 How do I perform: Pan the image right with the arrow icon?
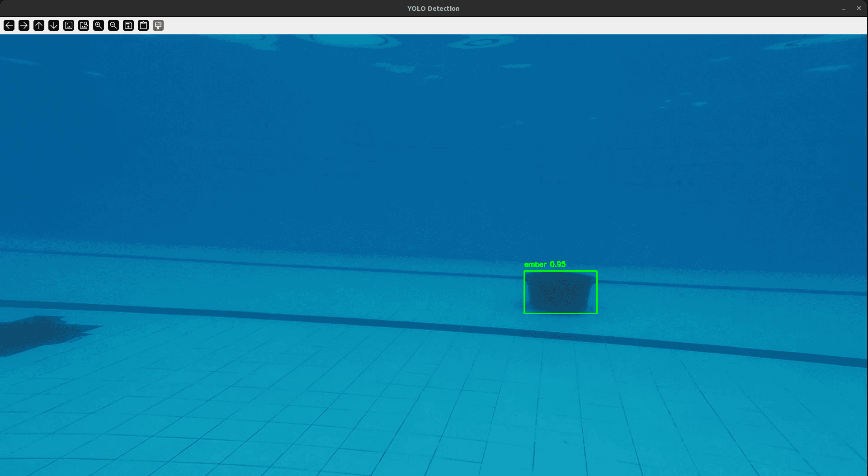point(24,25)
